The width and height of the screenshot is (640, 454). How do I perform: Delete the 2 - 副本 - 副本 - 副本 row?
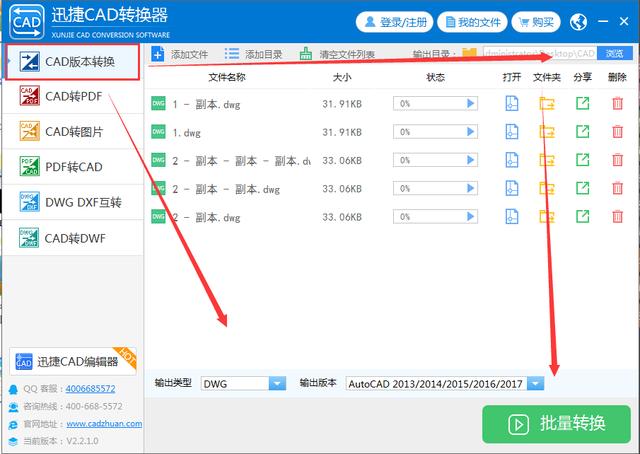618,160
